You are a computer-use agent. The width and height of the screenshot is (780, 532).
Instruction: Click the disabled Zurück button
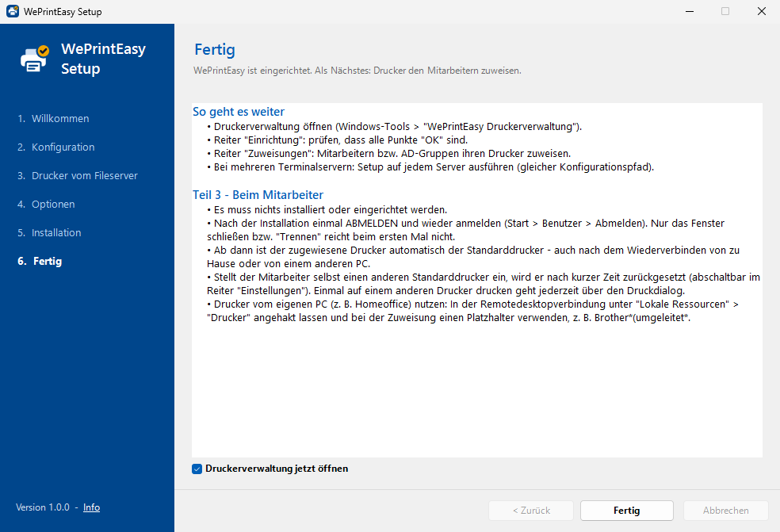pos(531,511)
